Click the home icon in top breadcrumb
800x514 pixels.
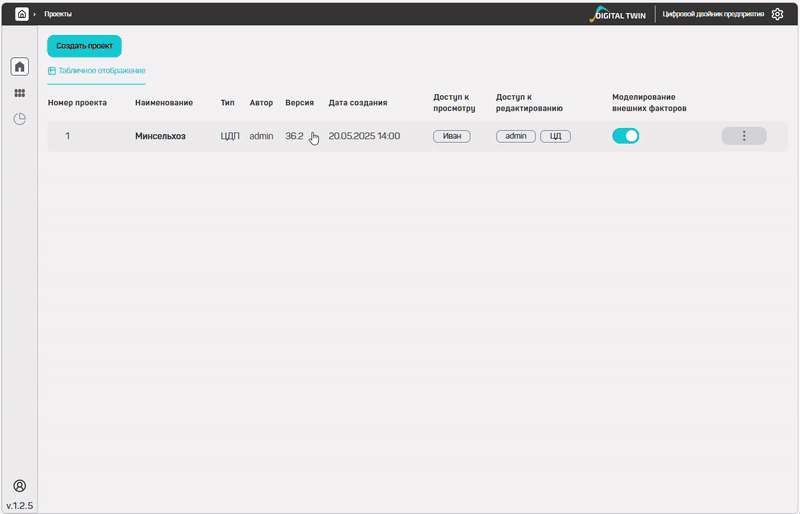[21, 14]
